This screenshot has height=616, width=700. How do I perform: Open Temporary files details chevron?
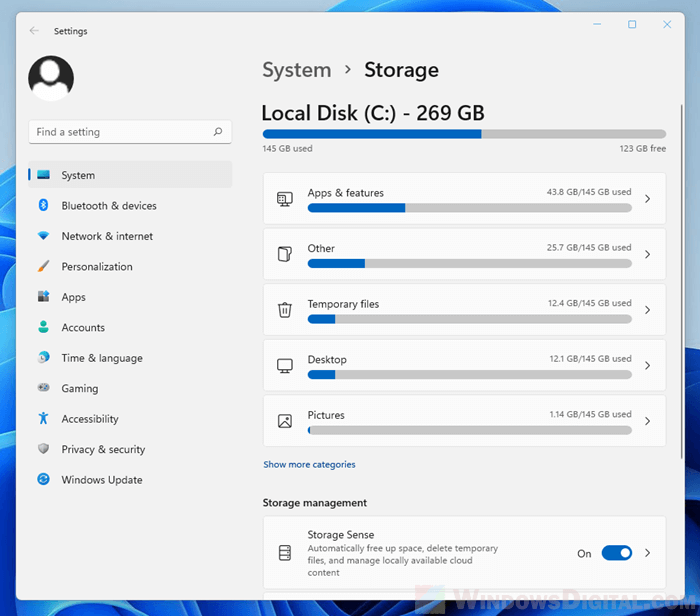point(647,310)
